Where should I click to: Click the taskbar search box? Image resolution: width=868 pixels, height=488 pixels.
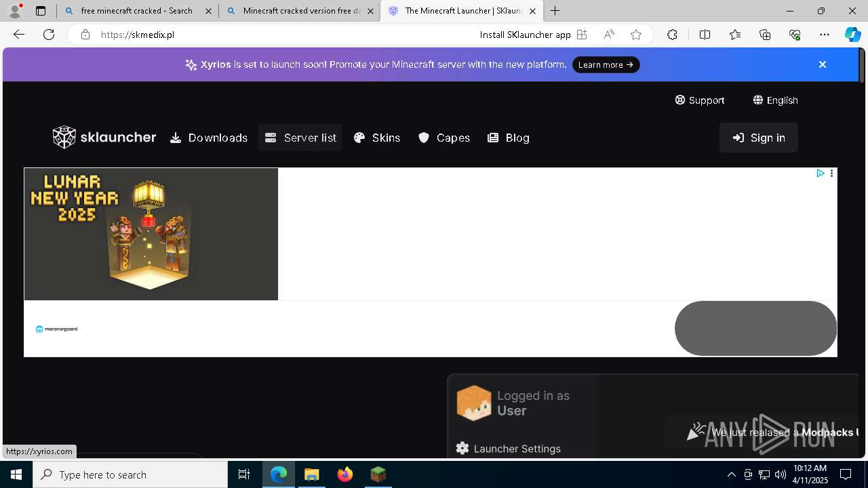(x=130, y=474)
